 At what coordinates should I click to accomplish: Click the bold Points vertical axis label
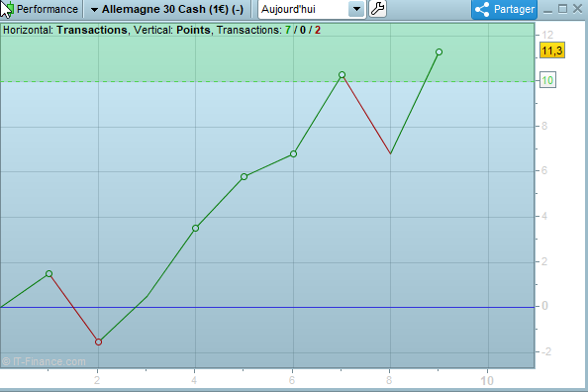point(193,30)
